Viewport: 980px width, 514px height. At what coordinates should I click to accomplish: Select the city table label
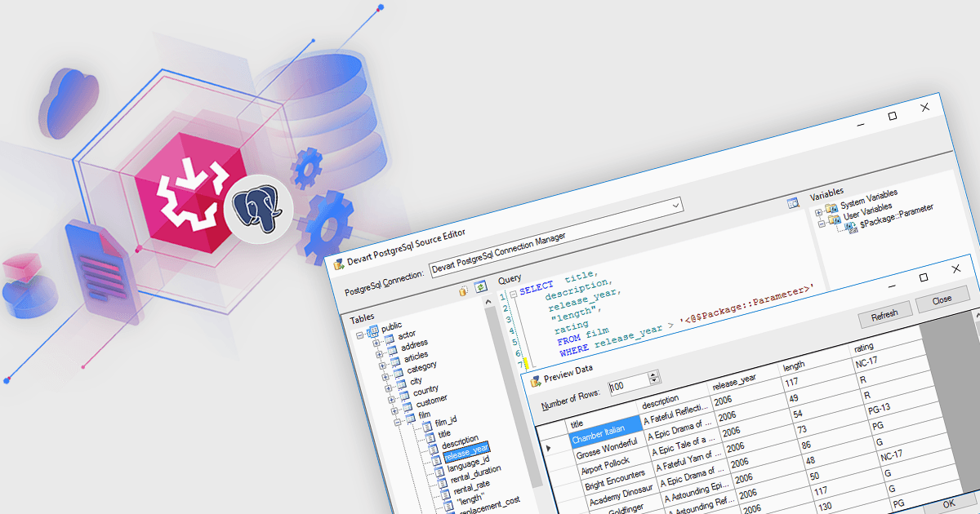(416, 381)
